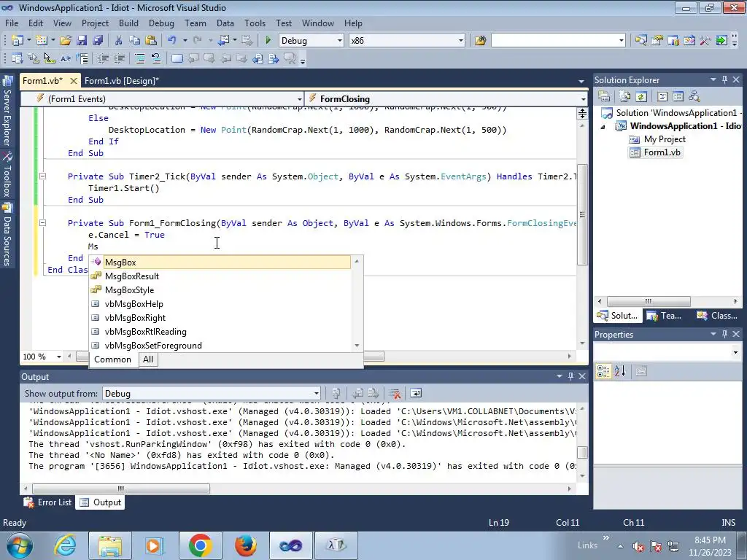Click the Find in Files icon
This screenshot has height=560, width=747.
pos(480,41)
